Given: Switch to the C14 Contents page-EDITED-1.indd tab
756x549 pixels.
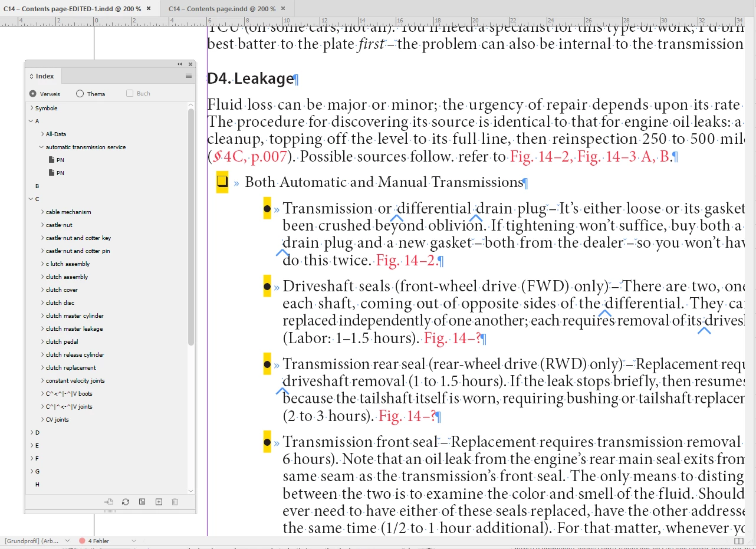Looking at the screenshot, I should pyautogui.click(x=73, y=9).
